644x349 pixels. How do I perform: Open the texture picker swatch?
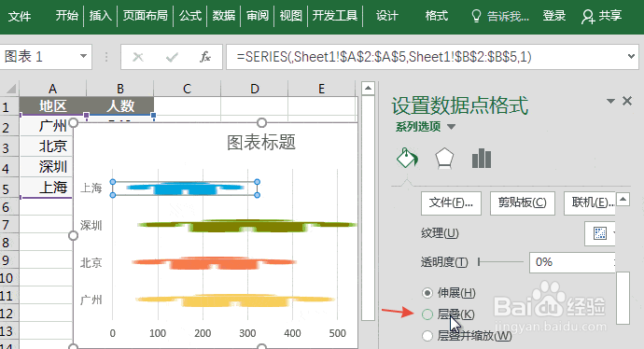pos(600,233)
